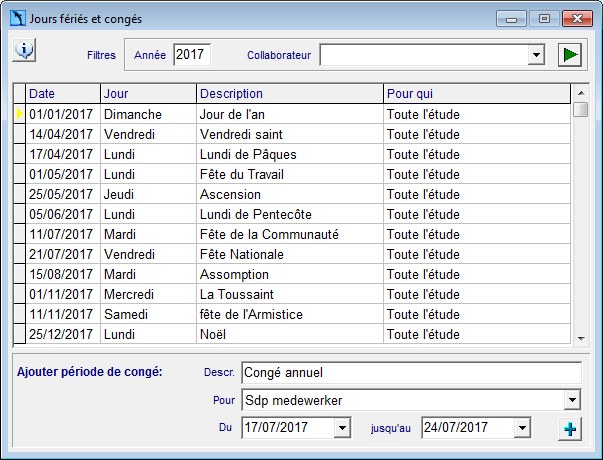Select the Samedi day cell
603x460 pixels.
tap(148, 314)
